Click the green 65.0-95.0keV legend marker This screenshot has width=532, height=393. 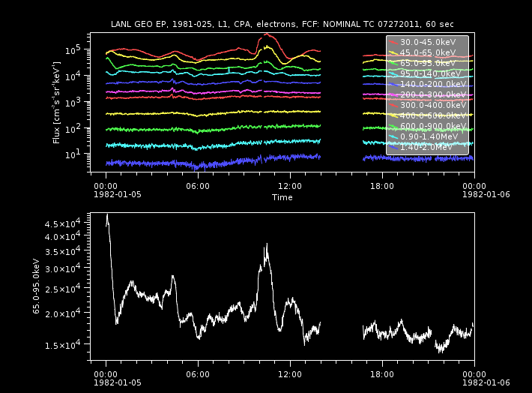[x=394, y=64]
